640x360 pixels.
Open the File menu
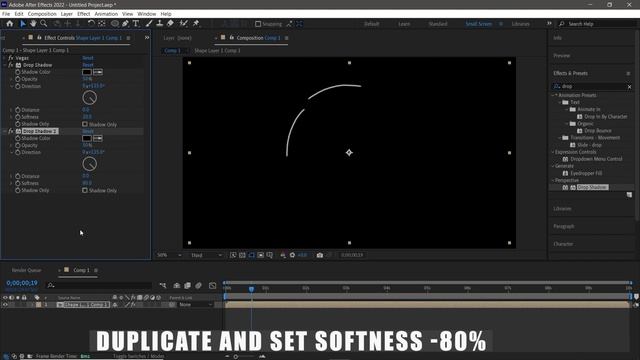(6, 14)
